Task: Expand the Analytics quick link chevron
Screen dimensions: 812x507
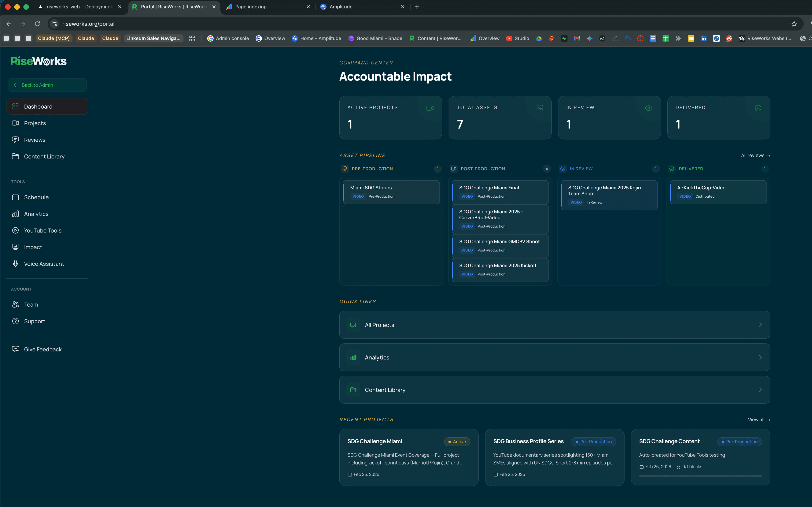Action: click(761, 357)
